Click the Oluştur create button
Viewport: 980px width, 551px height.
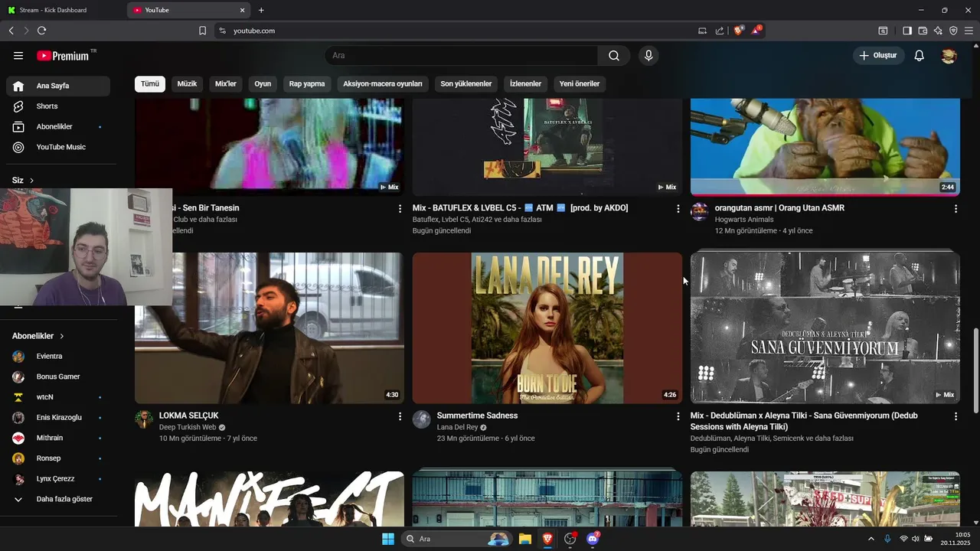click(878, 56)
